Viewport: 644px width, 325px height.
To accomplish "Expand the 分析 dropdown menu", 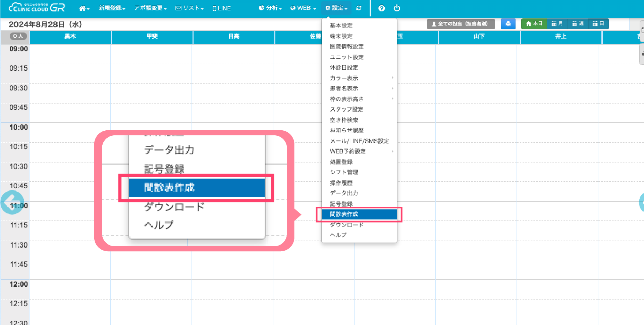I will coord(270,8).
